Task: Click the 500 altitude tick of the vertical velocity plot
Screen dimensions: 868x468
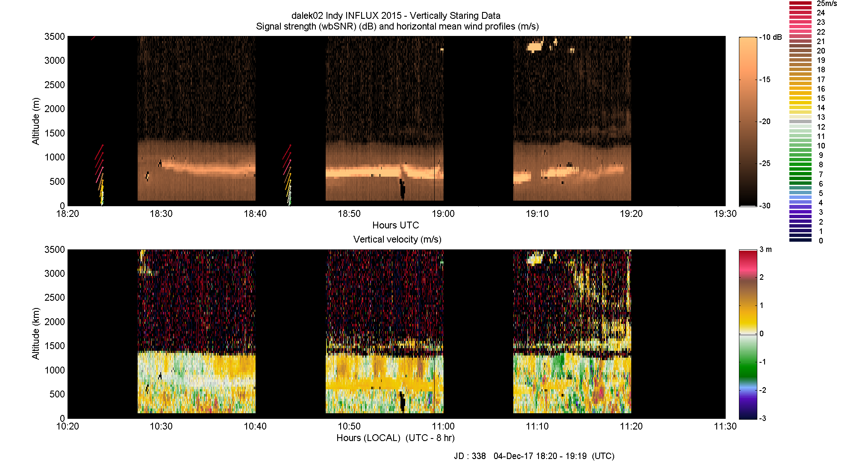Action: tap(57, 394)
